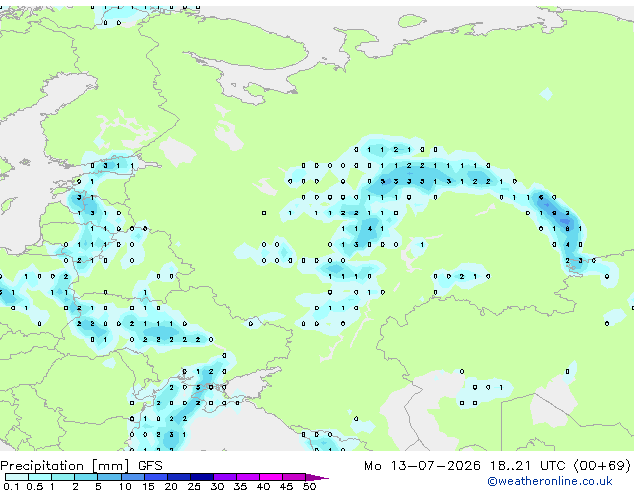Select the 20–25 mm legend swatch
634x490 pixels.
[179, 477]
